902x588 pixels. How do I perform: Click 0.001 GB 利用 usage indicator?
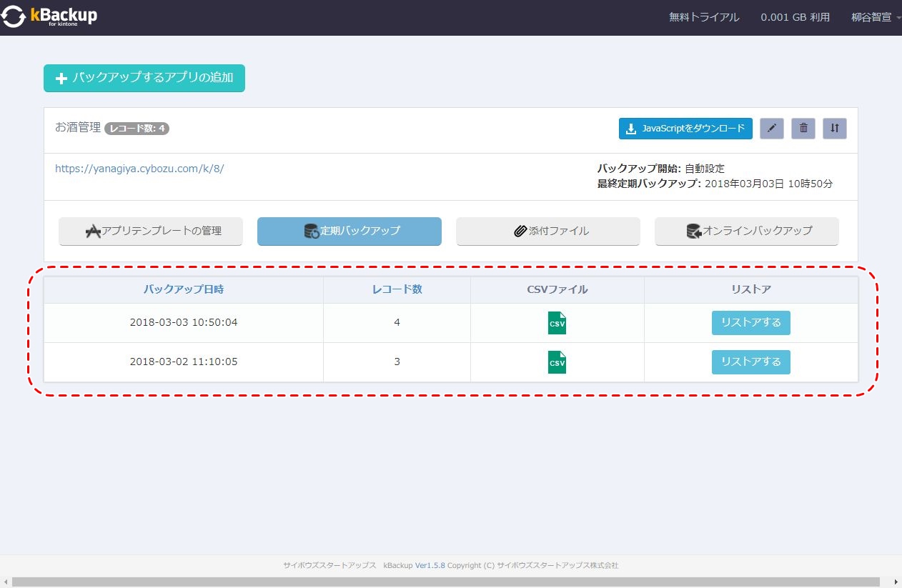click(796, 17)
